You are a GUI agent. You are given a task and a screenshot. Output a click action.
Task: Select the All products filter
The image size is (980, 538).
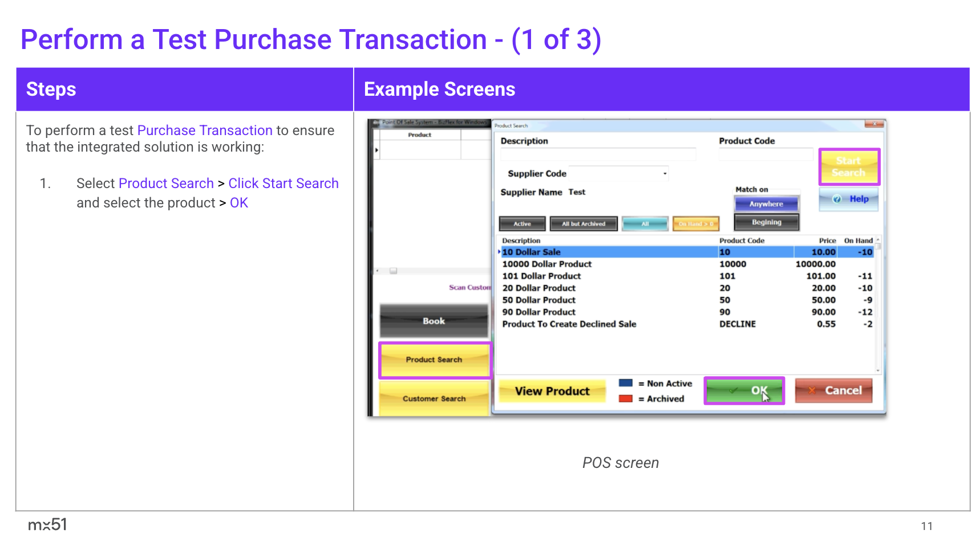(x=645, y=224)
